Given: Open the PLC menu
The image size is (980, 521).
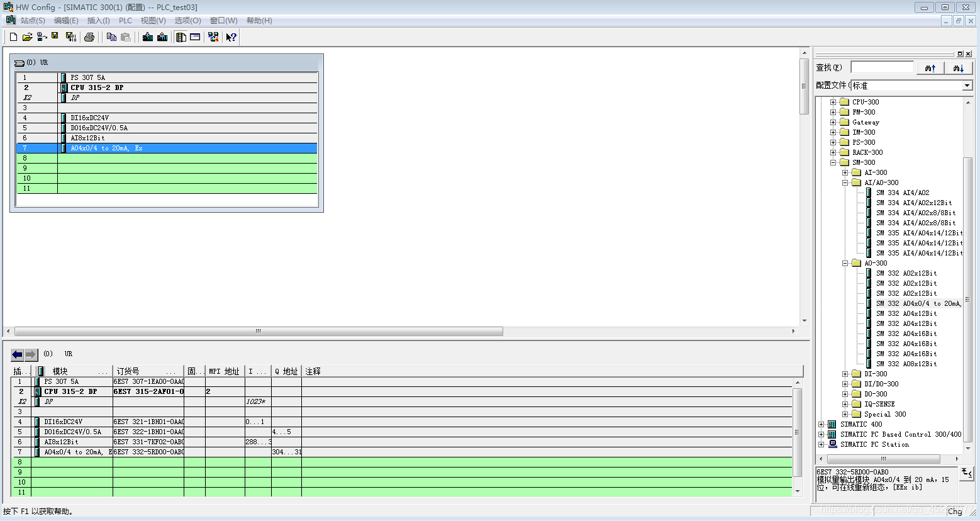Looking at the screenshot, I should [126, 21].
